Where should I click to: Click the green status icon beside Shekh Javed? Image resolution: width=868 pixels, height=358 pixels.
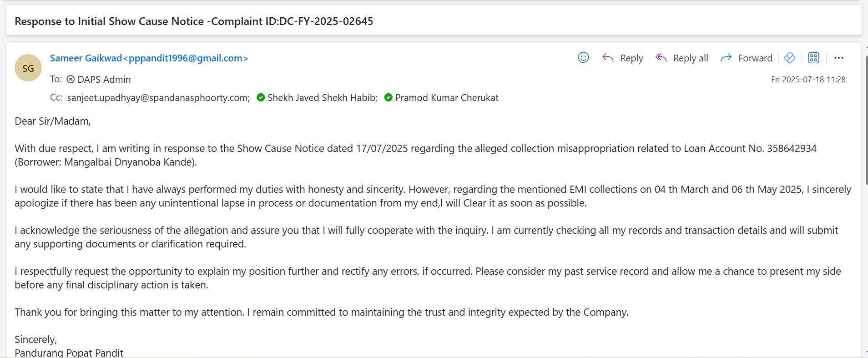tap(261, 97)
